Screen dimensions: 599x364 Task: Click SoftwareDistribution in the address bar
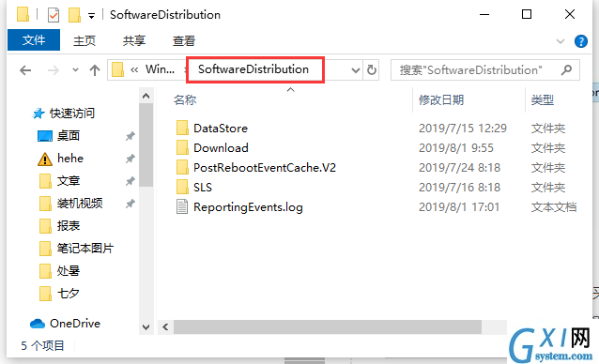click(253, 69)
